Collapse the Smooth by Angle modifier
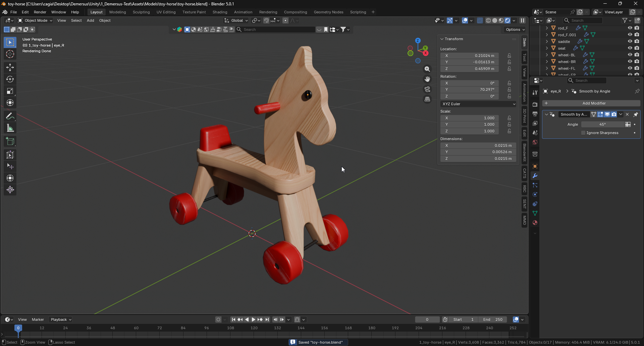 tap(546, 114)
